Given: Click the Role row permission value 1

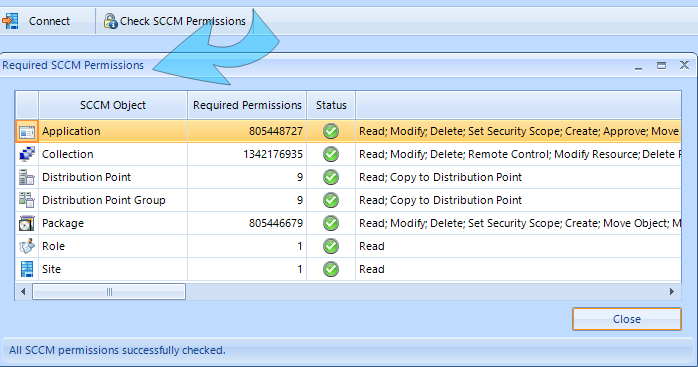Looking at the screenshot, I should (300, 246).
